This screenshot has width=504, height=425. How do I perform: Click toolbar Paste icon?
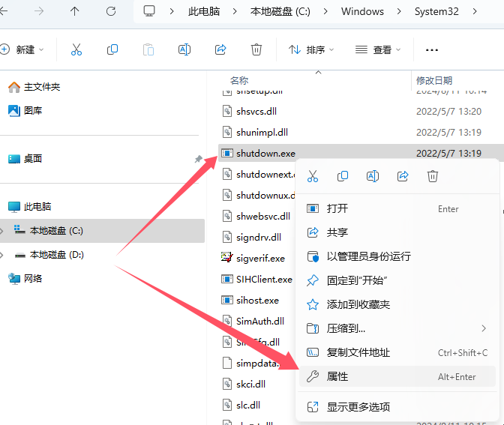click(148, 49)
